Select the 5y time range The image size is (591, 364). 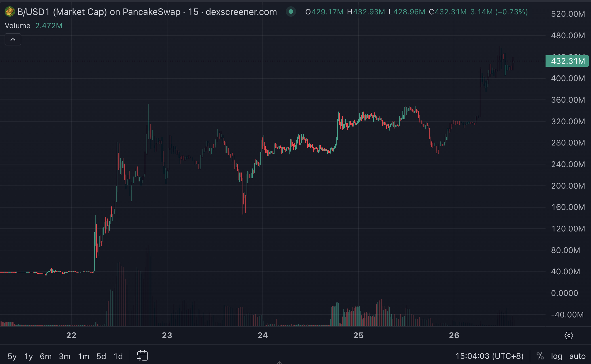click(x=12, y=357)
